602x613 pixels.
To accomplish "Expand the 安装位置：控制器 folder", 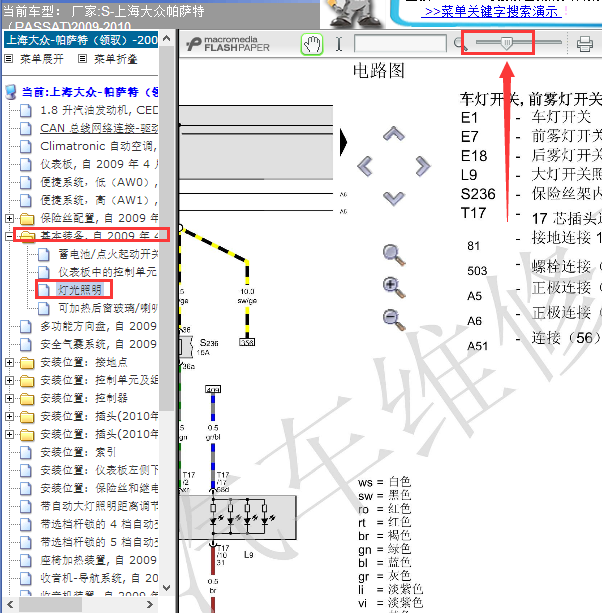I will coord(9,398).
